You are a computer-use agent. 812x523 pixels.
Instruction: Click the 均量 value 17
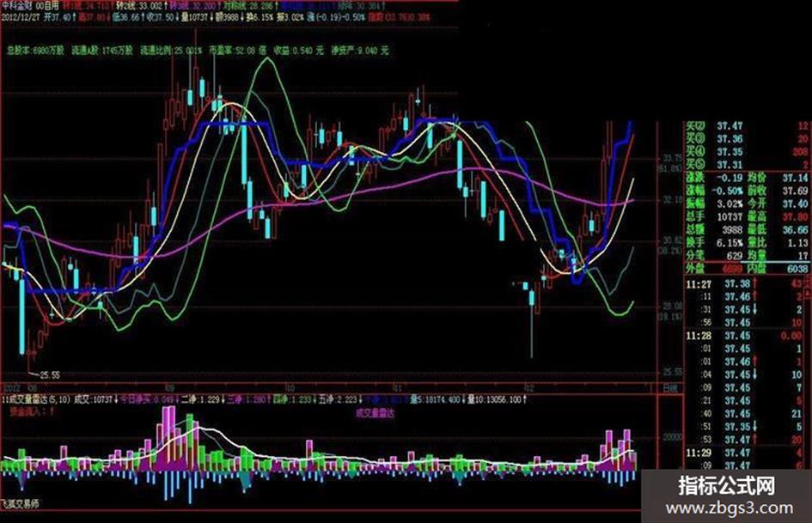pyautogui.click(x=803, y=255)
